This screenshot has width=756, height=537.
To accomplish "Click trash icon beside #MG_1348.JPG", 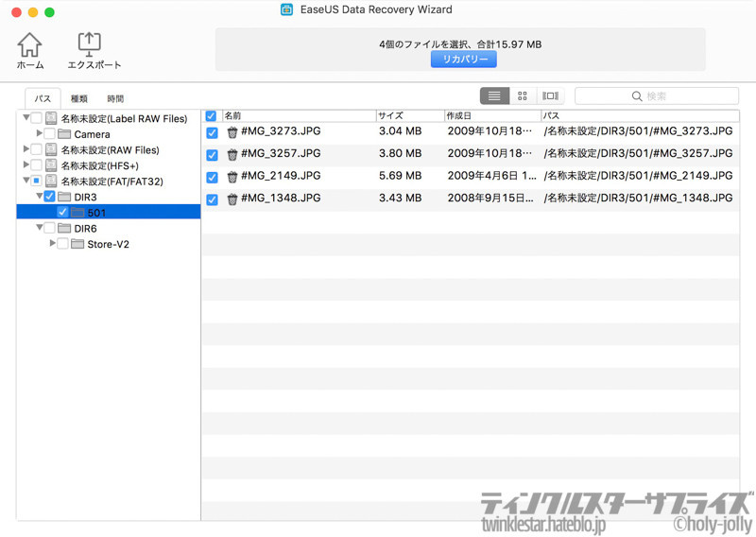I will pyautogui.click(x=232, y=199).
